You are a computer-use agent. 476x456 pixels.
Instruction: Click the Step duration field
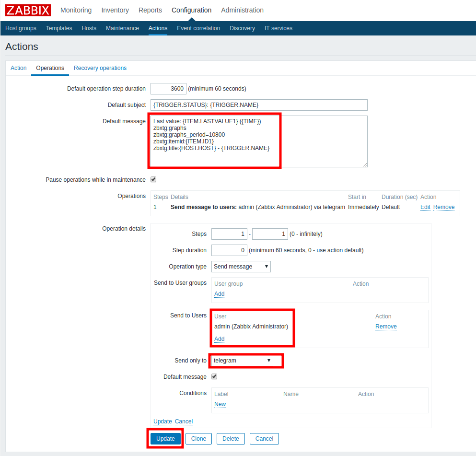pyautogui.click(x=229, y=250)
